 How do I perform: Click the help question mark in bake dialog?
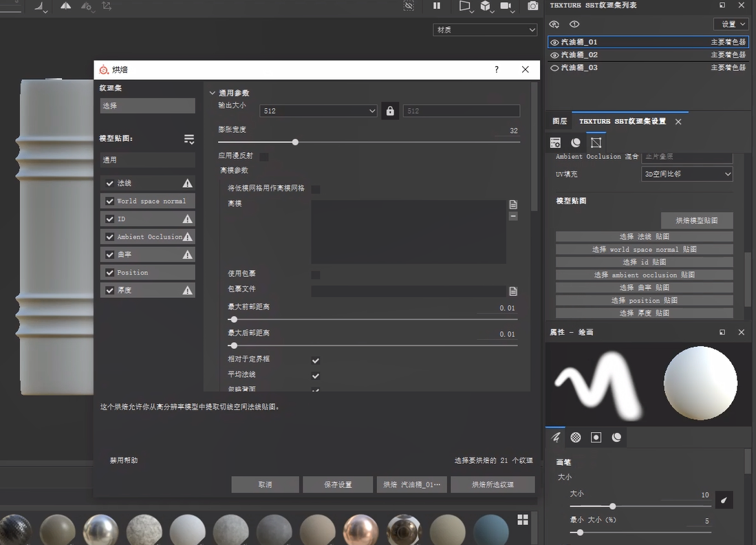tap(497, 70)
